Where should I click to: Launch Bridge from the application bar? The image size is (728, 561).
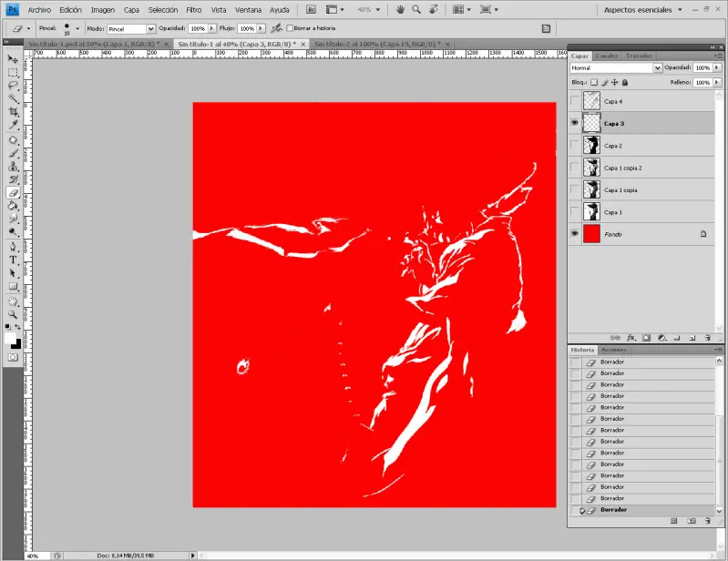coord(312,9)
